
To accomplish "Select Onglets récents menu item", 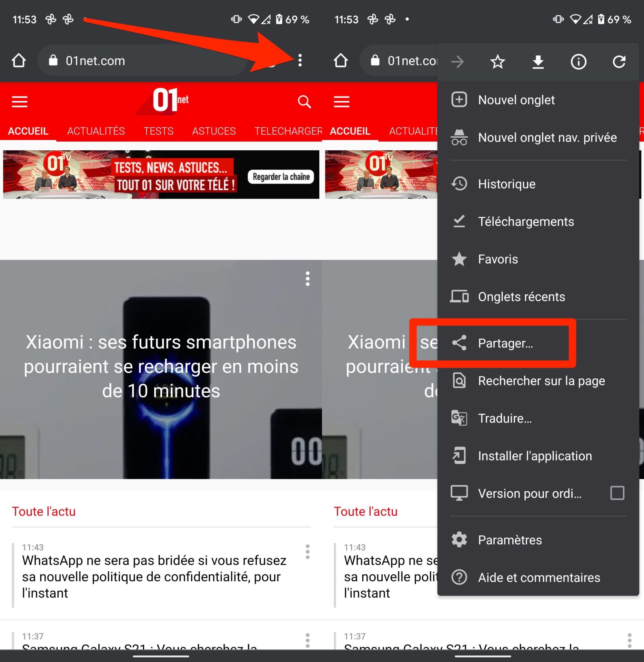I will click(538, 297).
